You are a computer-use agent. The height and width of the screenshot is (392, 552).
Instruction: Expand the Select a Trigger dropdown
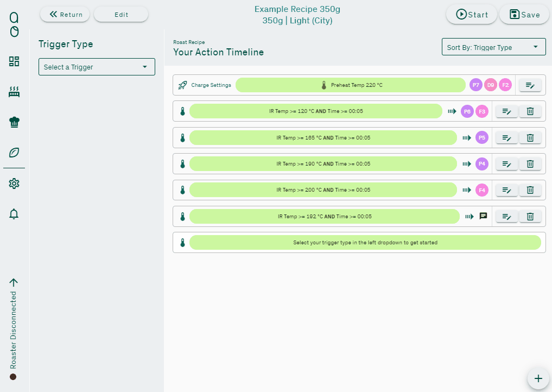[x=97, y=67]
